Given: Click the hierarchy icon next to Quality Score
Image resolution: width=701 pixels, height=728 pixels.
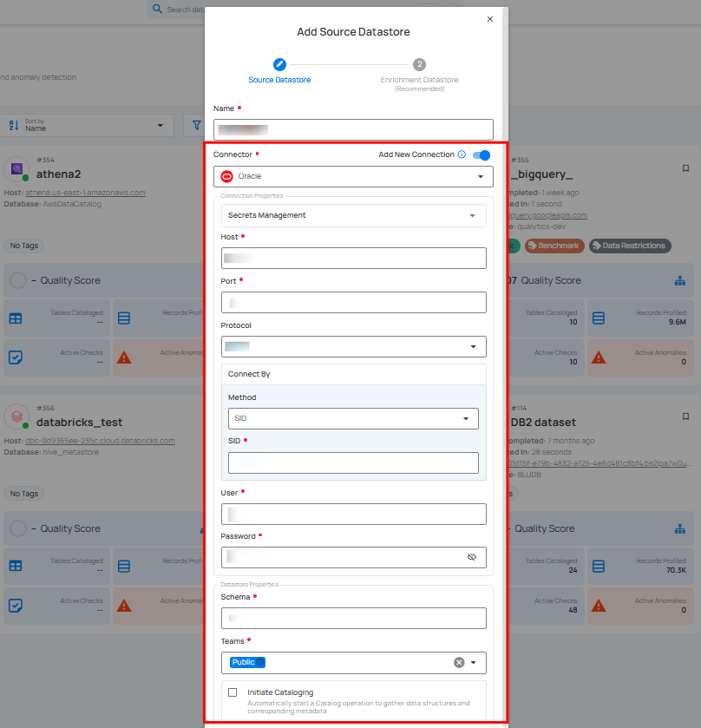Looking at the screenshot, I should [680, 280].
